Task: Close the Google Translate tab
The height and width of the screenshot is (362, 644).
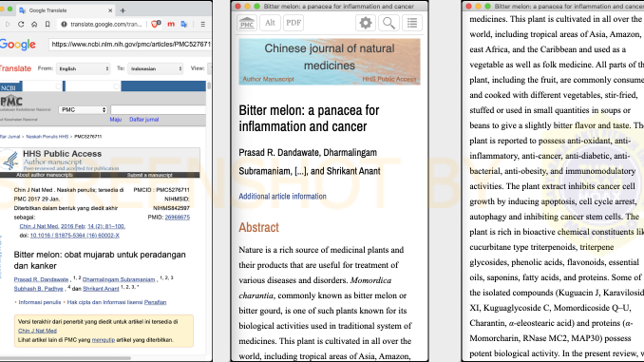Action: click(110, 10)
